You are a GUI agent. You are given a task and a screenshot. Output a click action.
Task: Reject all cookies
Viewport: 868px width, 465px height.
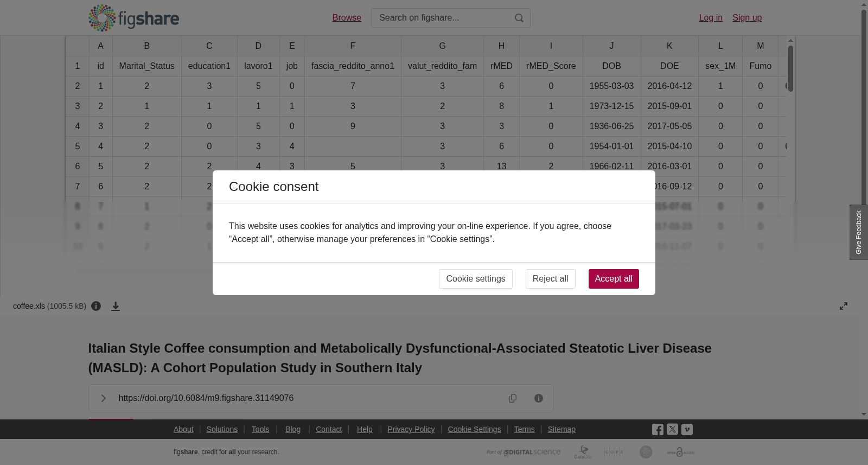550,279
